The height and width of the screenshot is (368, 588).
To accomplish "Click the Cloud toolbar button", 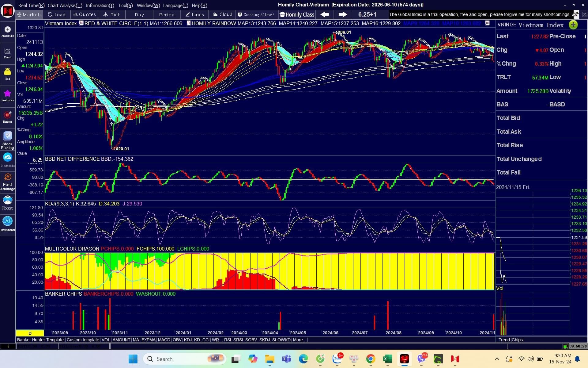I will coord(223,14).
